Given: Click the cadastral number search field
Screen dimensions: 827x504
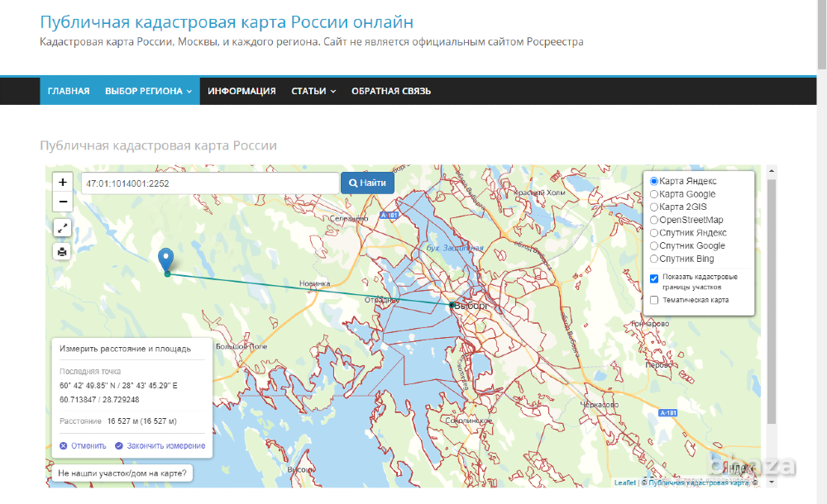Looking at the screenshot, I should click(x=209, y=183).
